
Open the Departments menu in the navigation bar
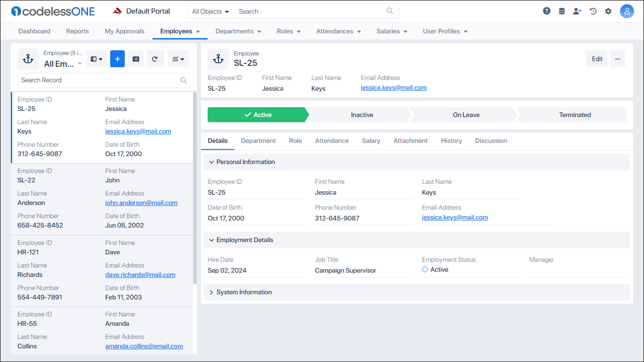point(238,31)
